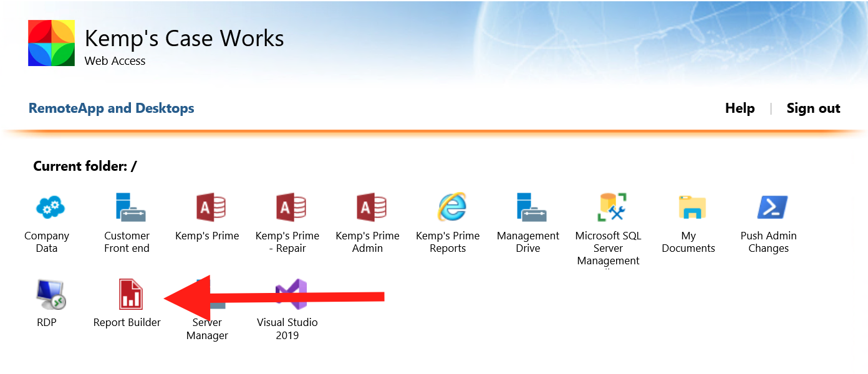Launch Kemp's Prime - Repair
This screenshot has height=374, width=868.
coord(287,208)
